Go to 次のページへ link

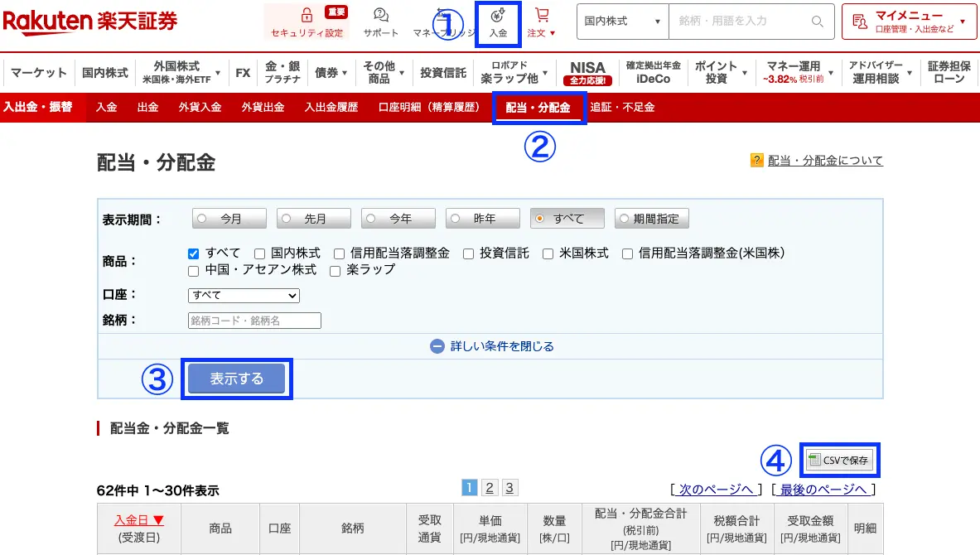pyautogui.click(x=716, y=490)
